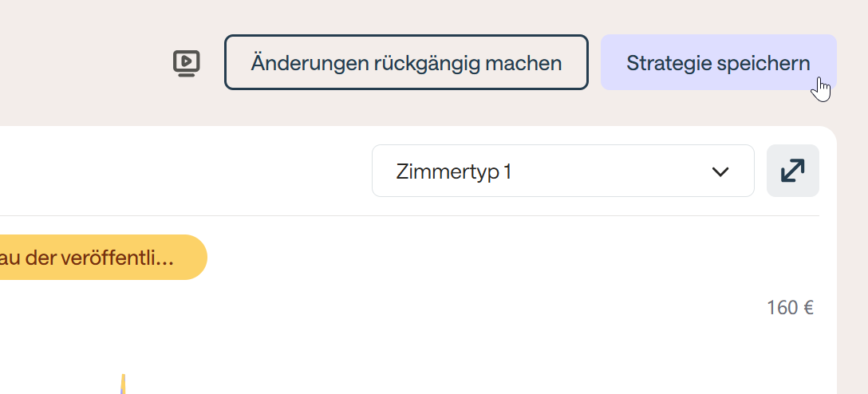Expand the room type selector chevron
This screenshot has height=394, width=868.
point(720,171)
